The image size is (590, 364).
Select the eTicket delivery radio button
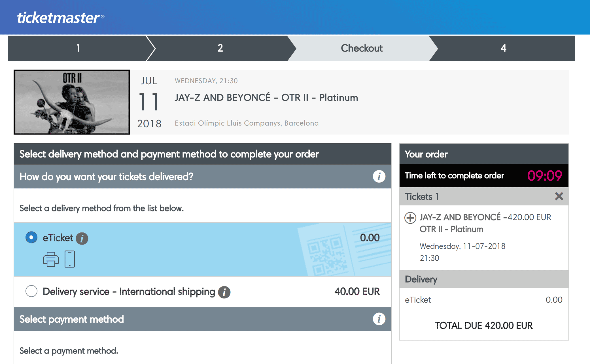[x=31, y=237]
